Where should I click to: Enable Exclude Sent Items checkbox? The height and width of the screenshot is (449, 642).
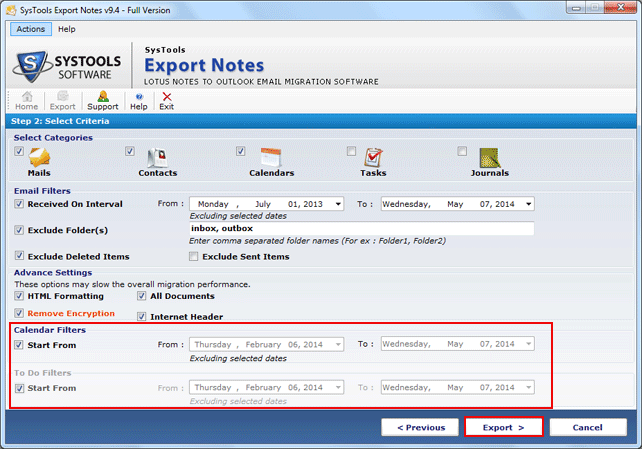click(193, 256)
